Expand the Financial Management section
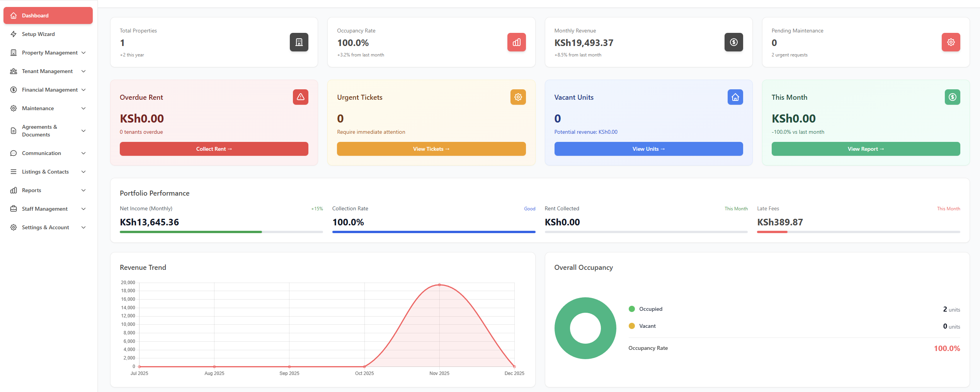 (x=84, y=89)
